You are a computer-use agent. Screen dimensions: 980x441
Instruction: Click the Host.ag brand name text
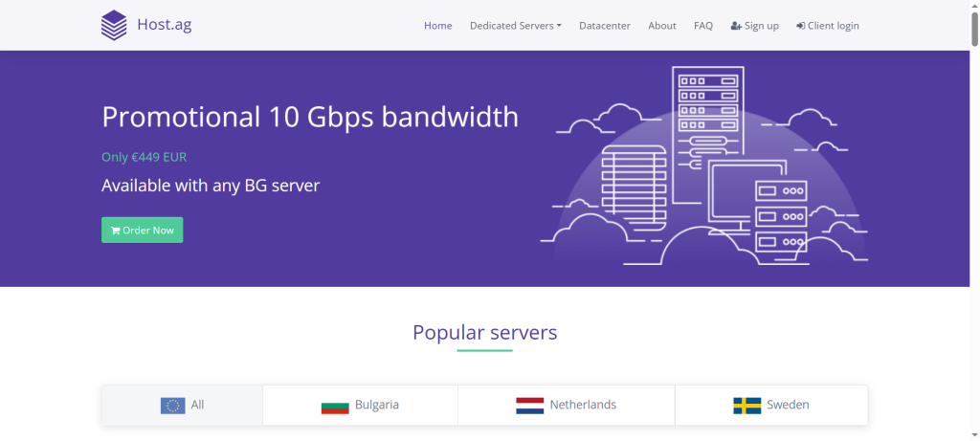(165, 25)
